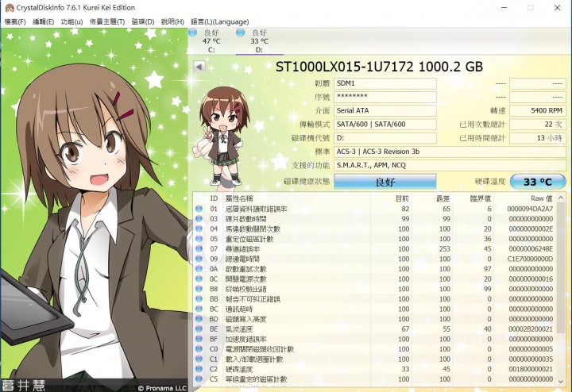572x392 pixels.
Task: Click the 5400 RPM rotation rate field
Action: click(x=537, y=110)
